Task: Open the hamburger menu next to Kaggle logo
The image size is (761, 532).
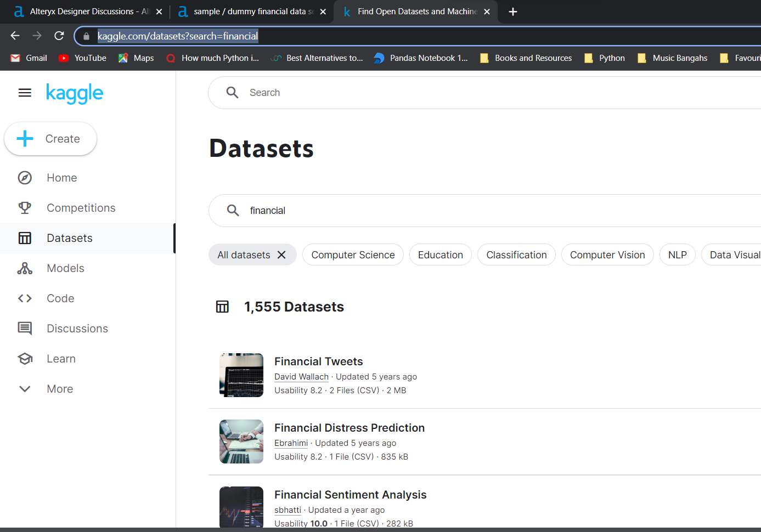Action: pos(25,93)
